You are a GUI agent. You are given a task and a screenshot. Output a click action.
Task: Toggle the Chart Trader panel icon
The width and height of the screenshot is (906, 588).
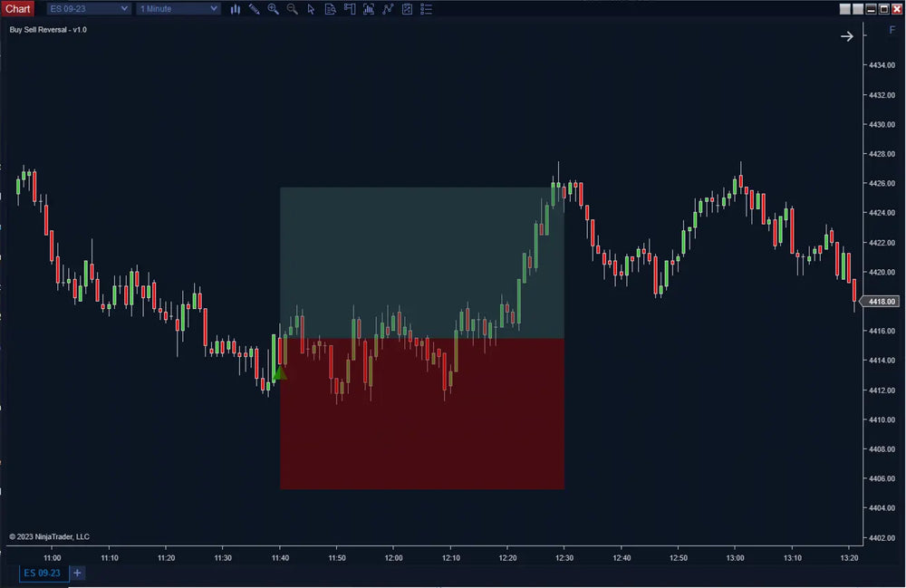coord(350,8)
